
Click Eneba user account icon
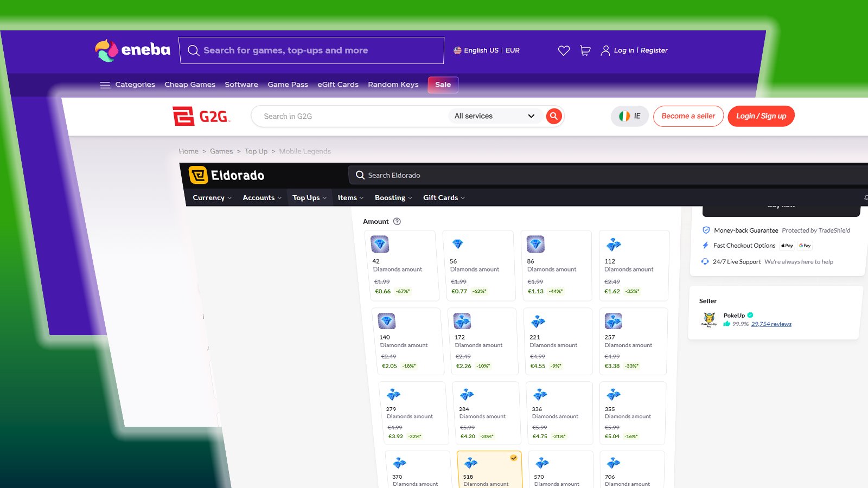click(605, 50)
